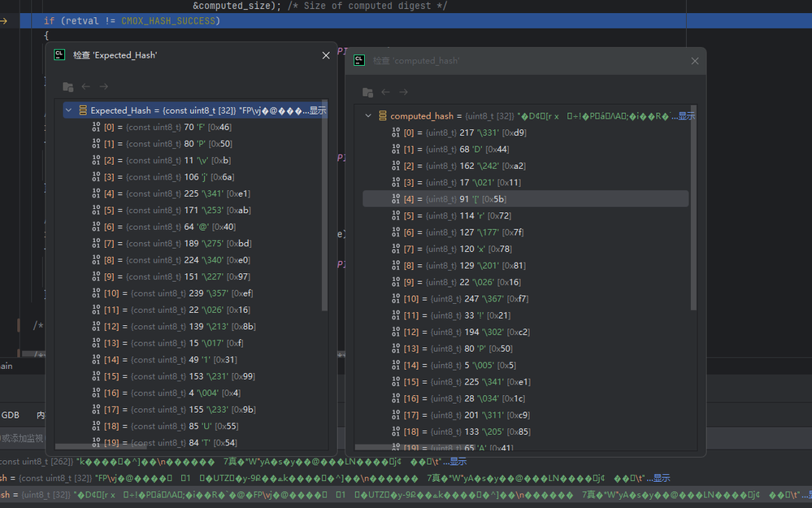This screenshot has height=508, width=812.
Task: Click the back arrow in Expected_Hash inspector
Action: point(86,87)
